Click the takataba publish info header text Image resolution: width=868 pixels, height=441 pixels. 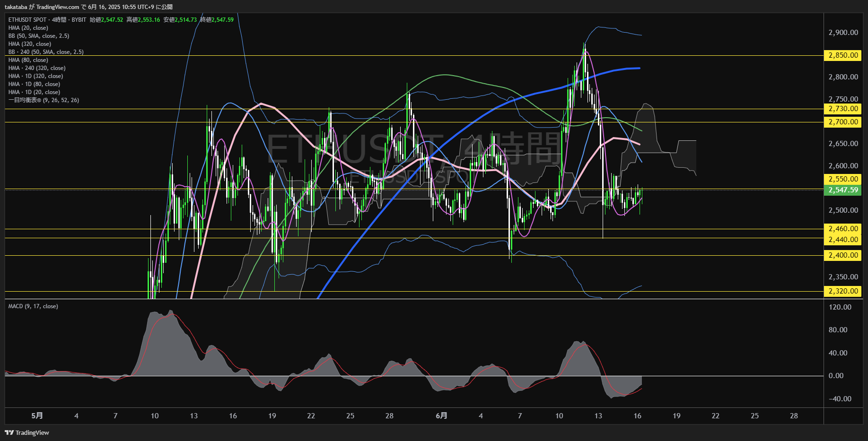88,7
